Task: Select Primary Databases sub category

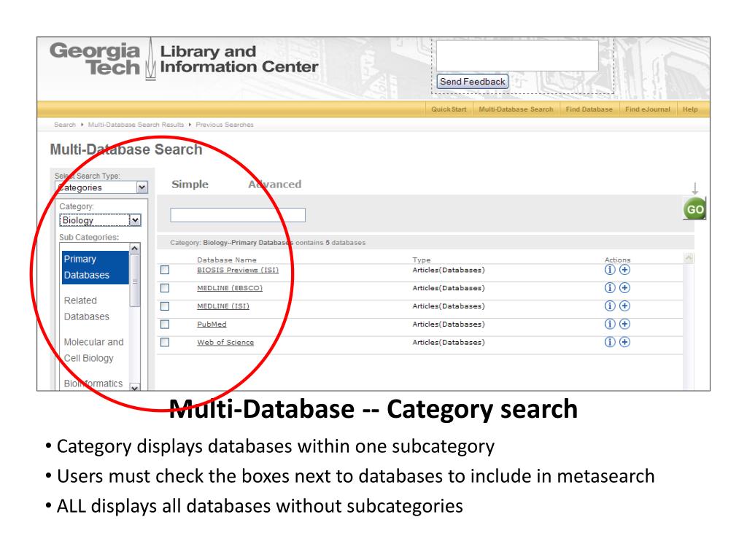Action: tap(96, 267)
